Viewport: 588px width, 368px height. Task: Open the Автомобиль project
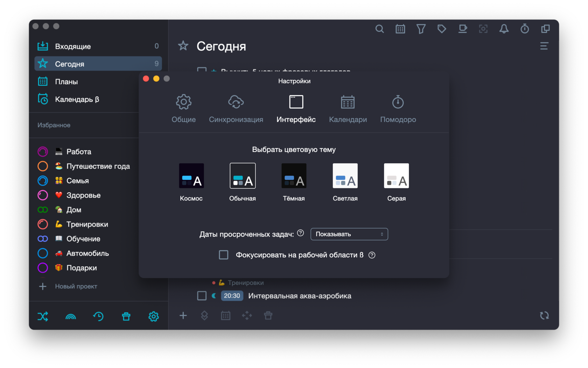click(87, 253)
